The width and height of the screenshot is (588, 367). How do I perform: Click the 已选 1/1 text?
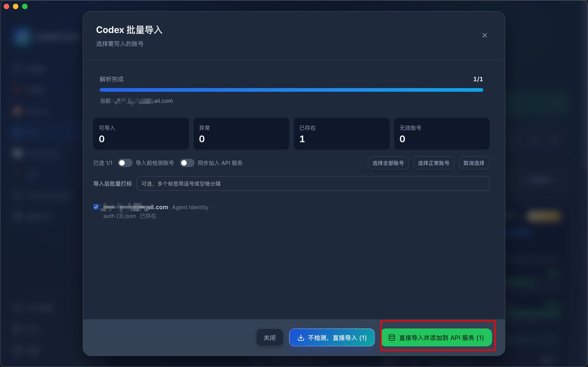103,163
